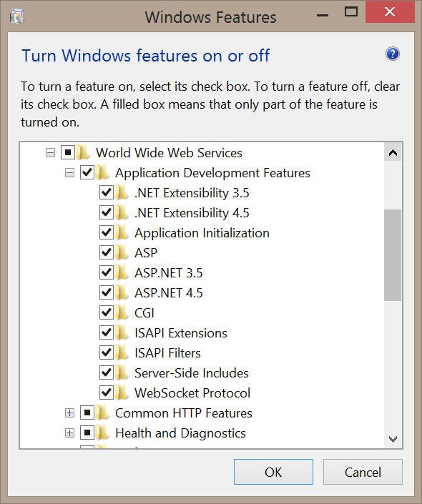Uncheck the ASP feature checkbox
422x504 pixels.
(107, 252)
